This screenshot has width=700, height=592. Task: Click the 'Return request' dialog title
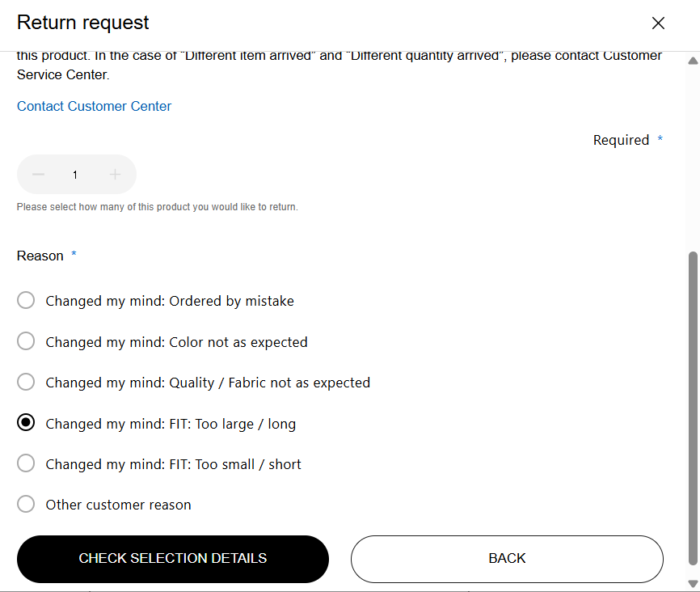(x=83, y=23)
